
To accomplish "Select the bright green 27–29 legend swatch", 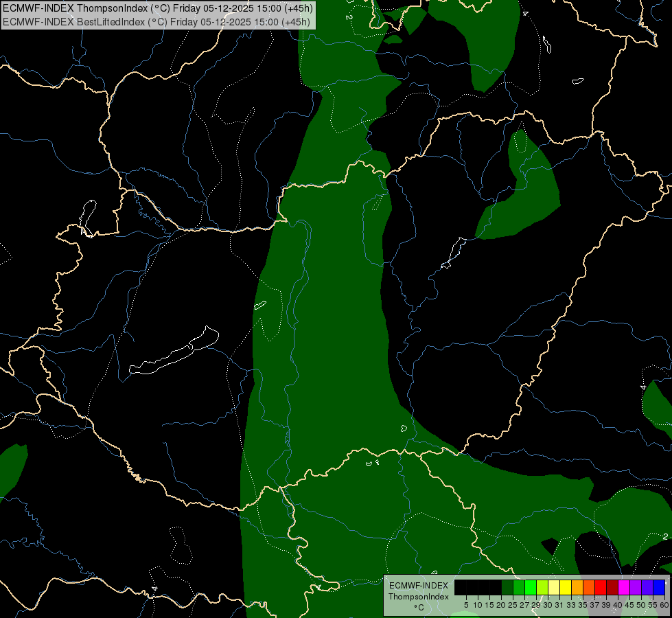I will [x=531, y=587].
